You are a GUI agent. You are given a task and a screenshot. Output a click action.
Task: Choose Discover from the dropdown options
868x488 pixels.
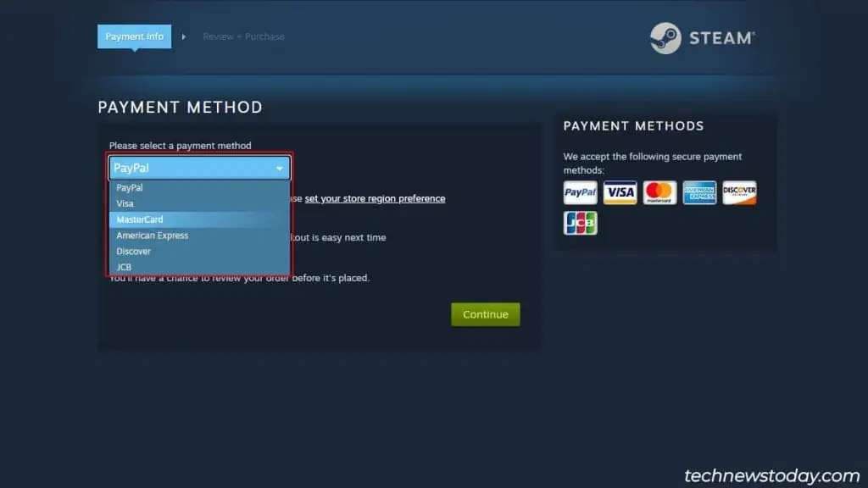pyautogui.click(x=134, y=252)
